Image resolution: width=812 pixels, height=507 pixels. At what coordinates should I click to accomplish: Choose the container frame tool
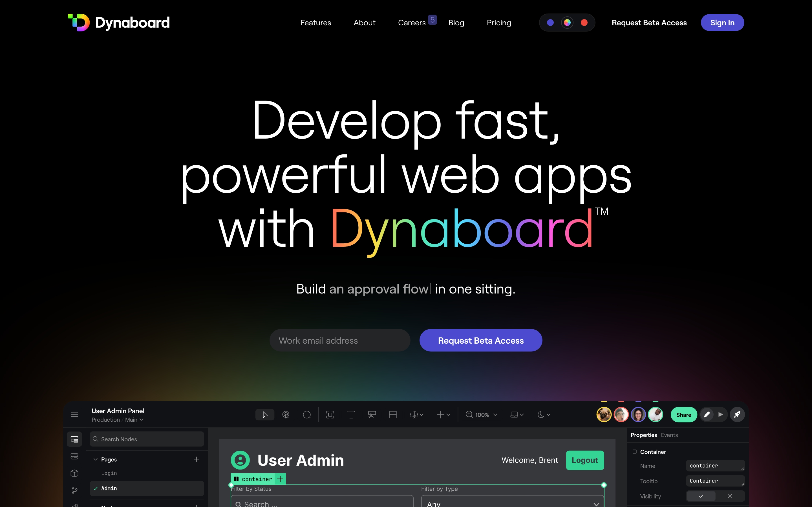(x=330, y=415)
